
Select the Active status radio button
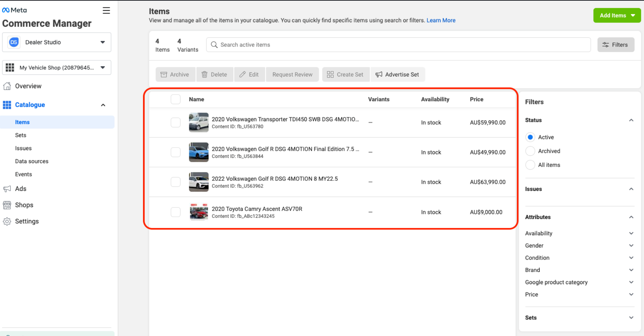[x=530, y=137]
